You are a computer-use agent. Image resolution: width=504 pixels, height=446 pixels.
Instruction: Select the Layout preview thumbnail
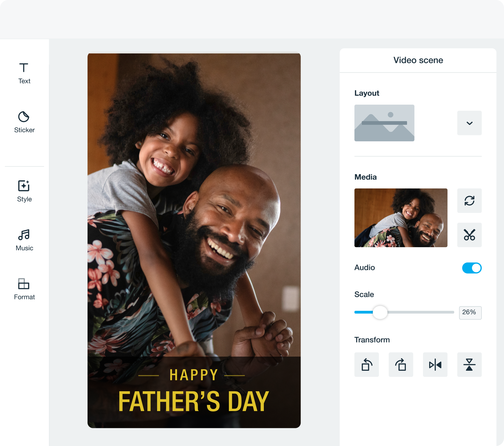point(384,123)
